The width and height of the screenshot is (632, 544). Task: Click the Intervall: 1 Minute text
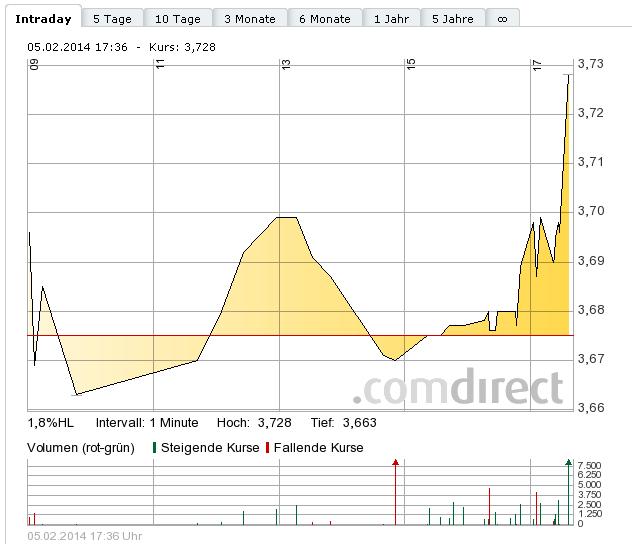(147, 423)
